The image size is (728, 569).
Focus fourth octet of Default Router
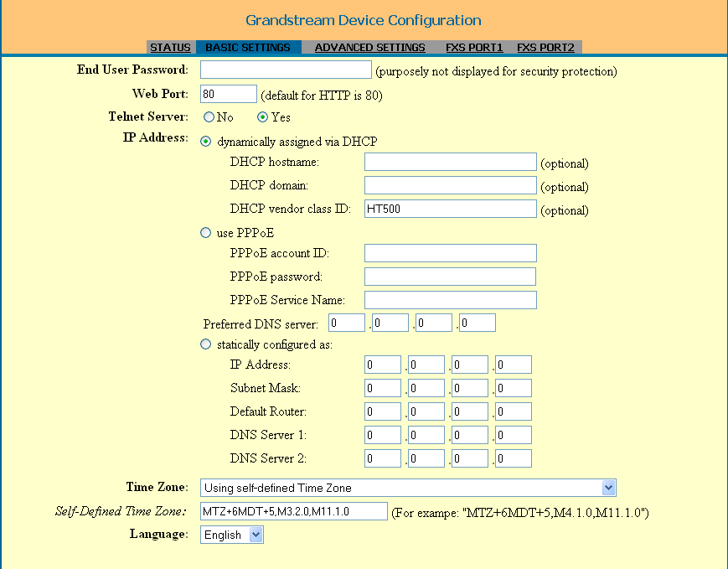[514, 411]
